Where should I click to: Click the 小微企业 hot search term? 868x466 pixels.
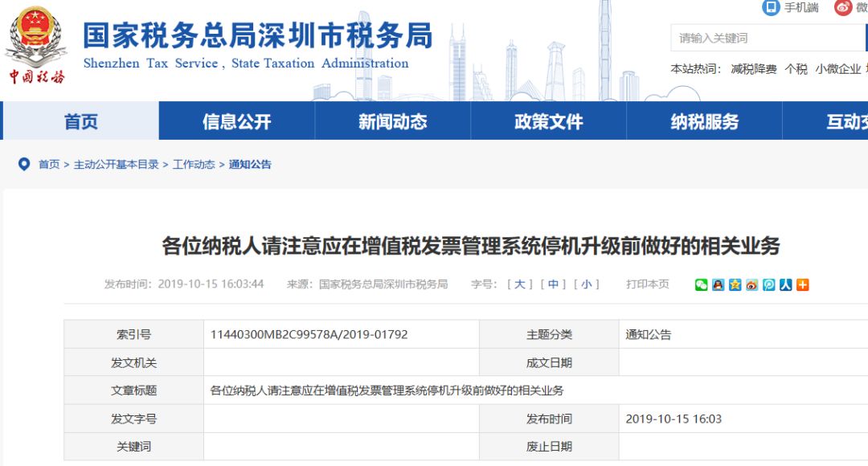tap(838, 69)
